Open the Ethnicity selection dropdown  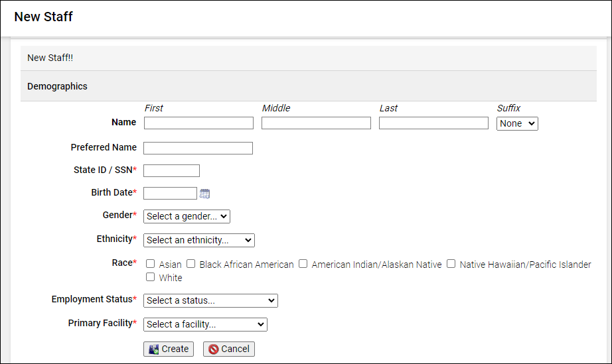coord(198,240)
